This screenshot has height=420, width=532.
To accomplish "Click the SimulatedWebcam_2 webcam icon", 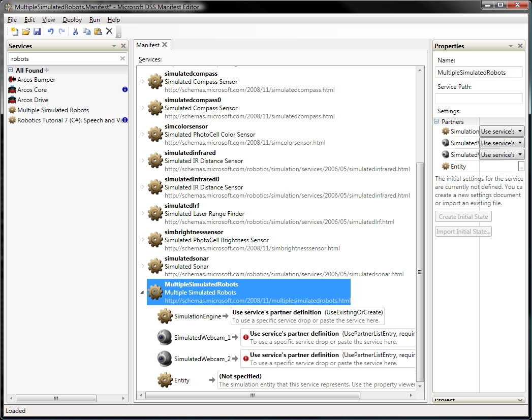I will pyautogui.click(x=165, y=359).
